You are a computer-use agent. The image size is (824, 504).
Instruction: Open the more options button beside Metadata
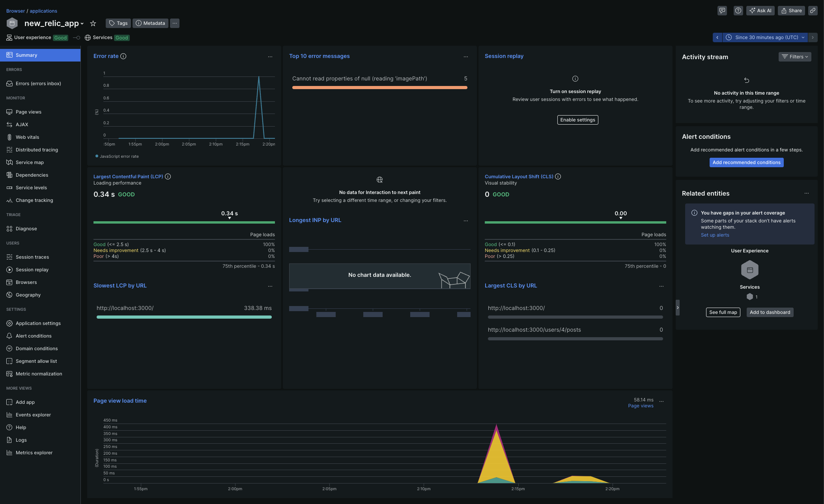click(x=175, y=23)
